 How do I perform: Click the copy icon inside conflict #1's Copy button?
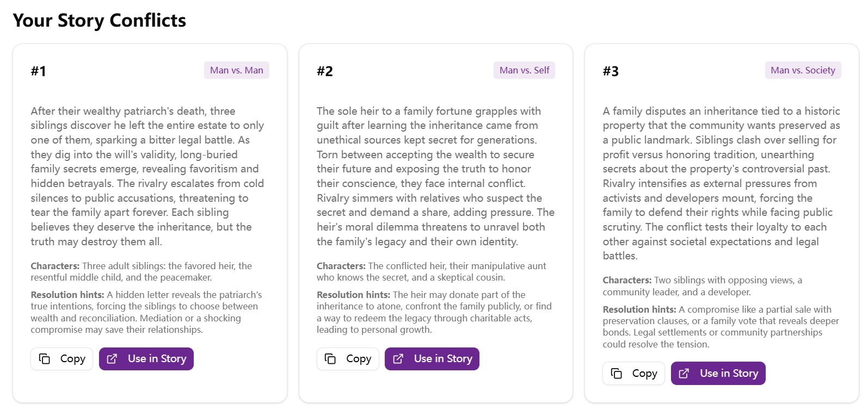(45, 359)
